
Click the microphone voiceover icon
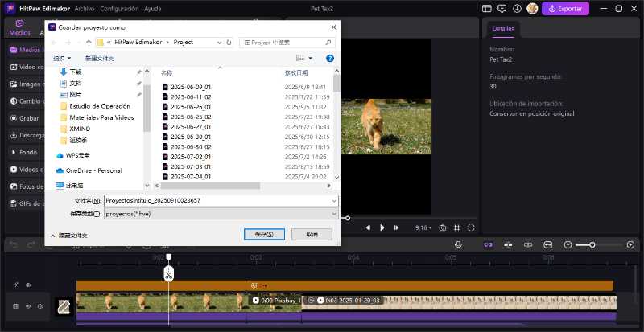(x=458, y=244)
